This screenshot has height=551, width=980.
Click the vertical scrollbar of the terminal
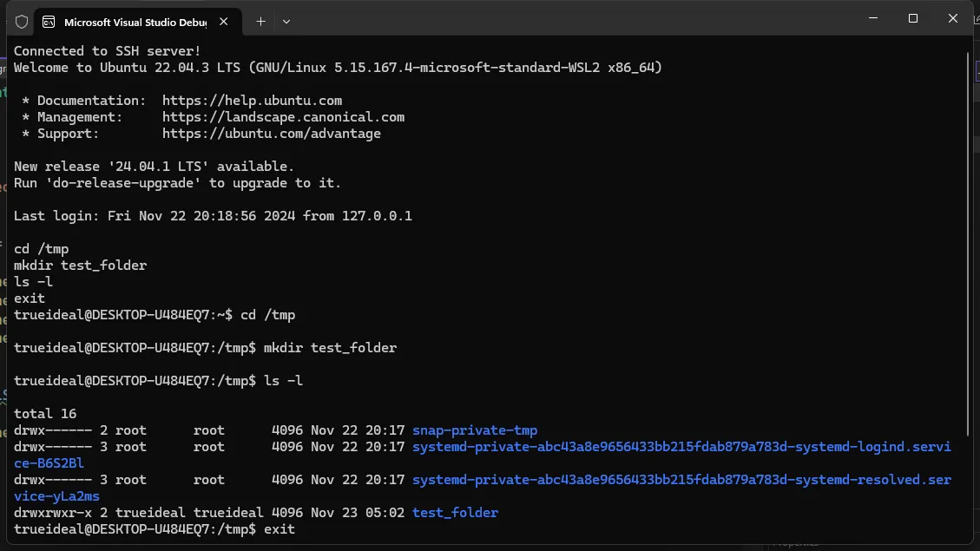coord(969,260)
